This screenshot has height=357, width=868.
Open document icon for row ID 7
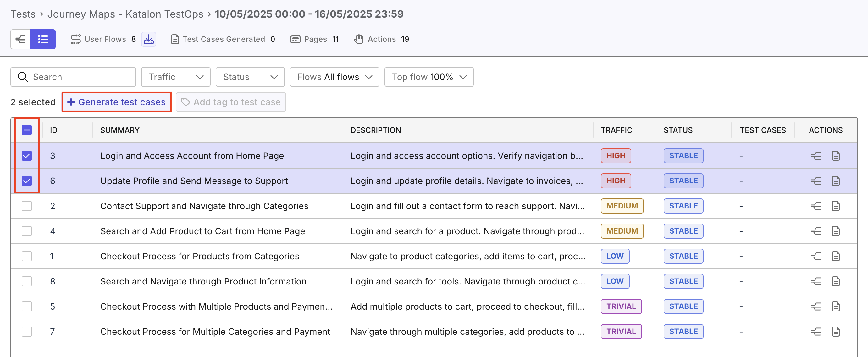[836, 332]
